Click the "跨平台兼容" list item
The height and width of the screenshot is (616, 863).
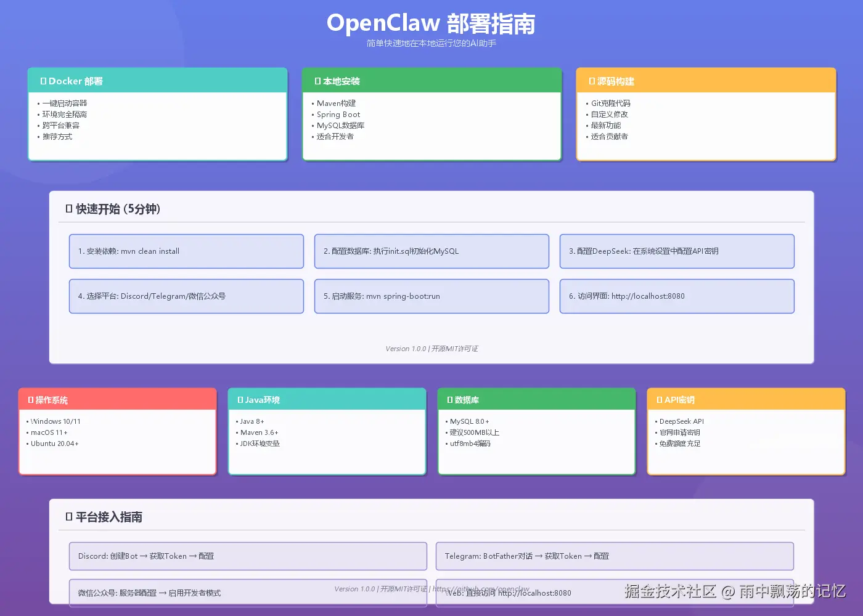[x=58, y=126]
